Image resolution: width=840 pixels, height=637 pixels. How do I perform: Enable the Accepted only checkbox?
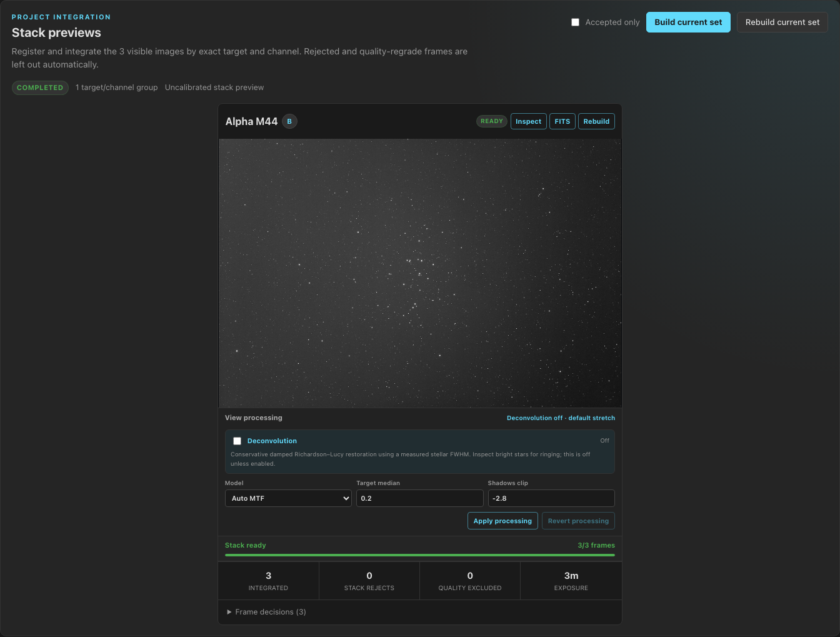[575, 22]
